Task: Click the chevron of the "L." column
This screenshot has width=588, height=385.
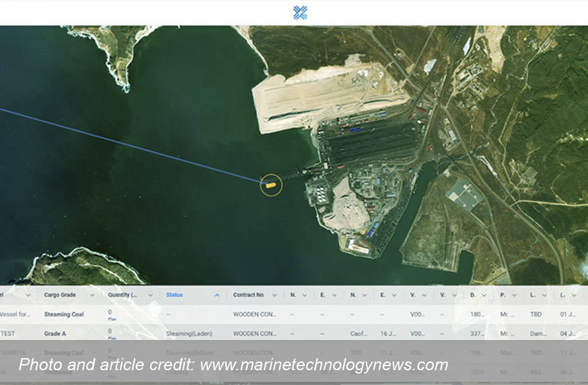Action: point(543,295)
